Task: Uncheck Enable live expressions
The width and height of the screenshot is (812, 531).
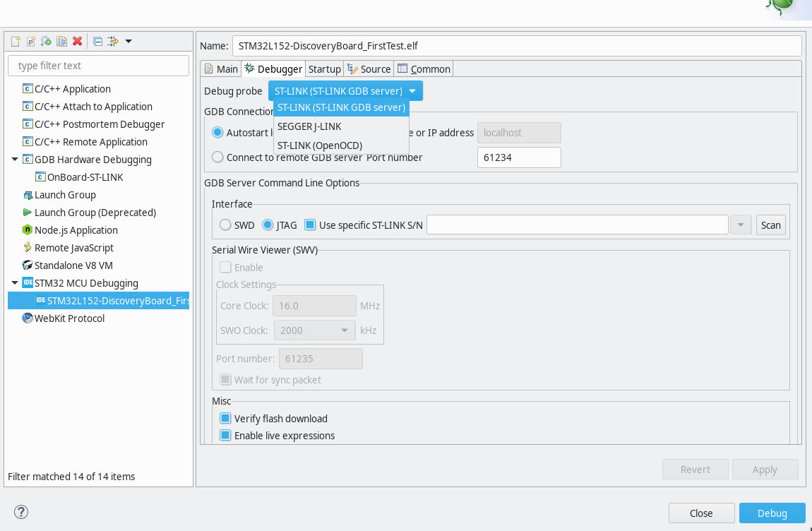Action: coord(225,435)
